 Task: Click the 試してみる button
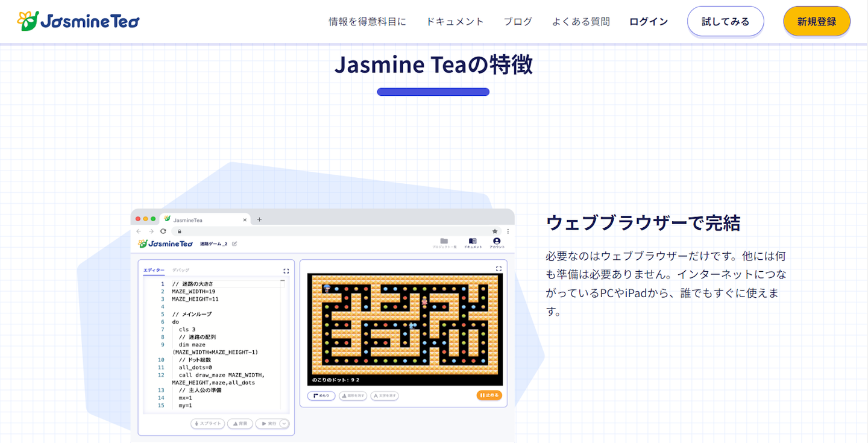pyautogui.click(x=726, y=22)
